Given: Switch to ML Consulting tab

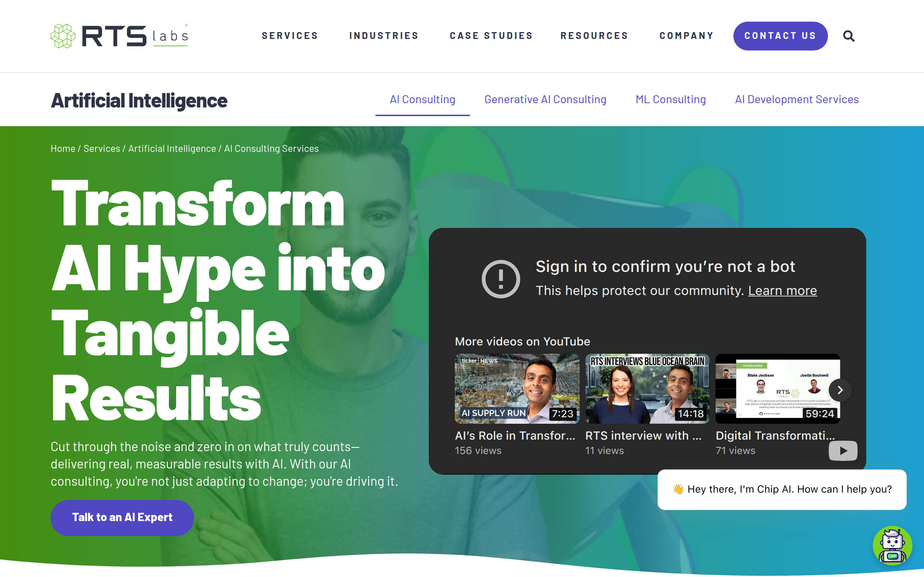Looking at the screenshot, I should (x=671, y=100).
